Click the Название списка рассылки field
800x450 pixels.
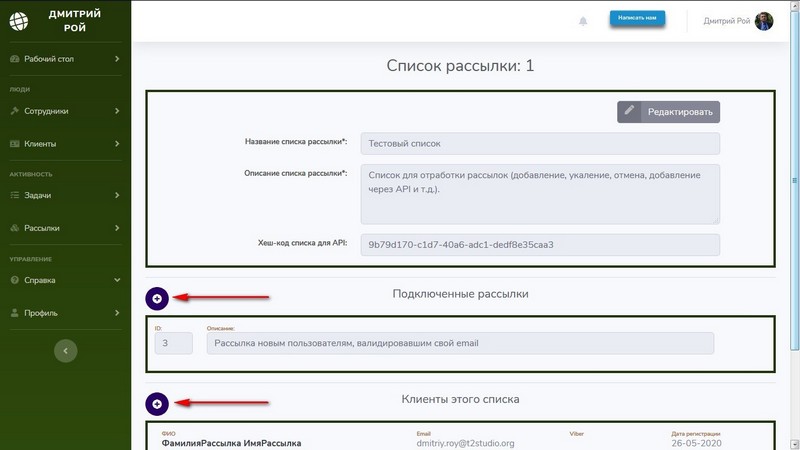[x=539, y=144]
